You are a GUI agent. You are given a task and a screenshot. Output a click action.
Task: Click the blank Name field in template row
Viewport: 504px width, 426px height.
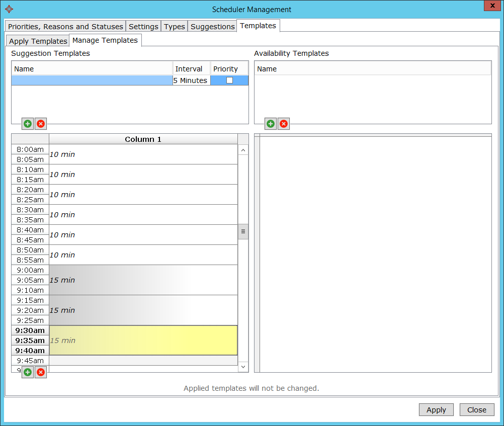(92, 80)
